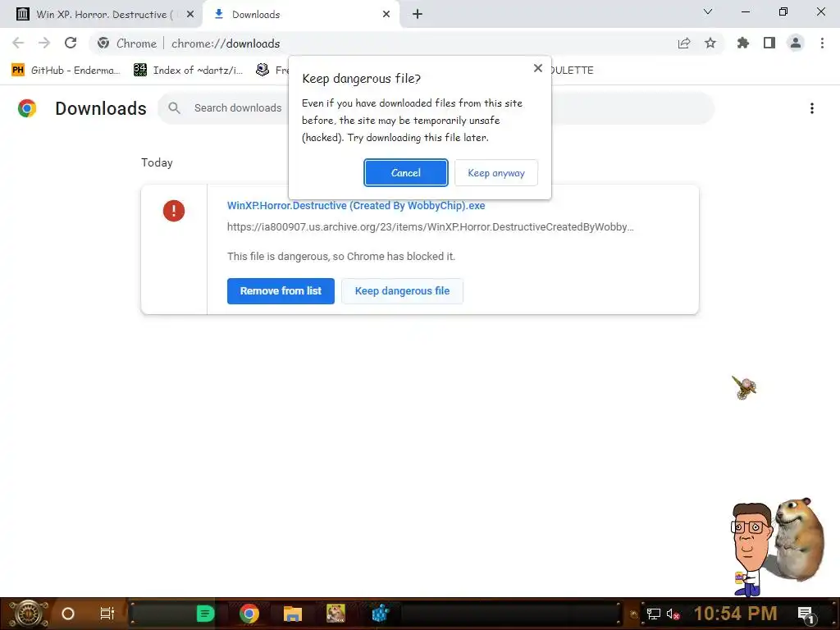
Task: Open File Explorer from taskbar
Action: [x=293, y=614]
